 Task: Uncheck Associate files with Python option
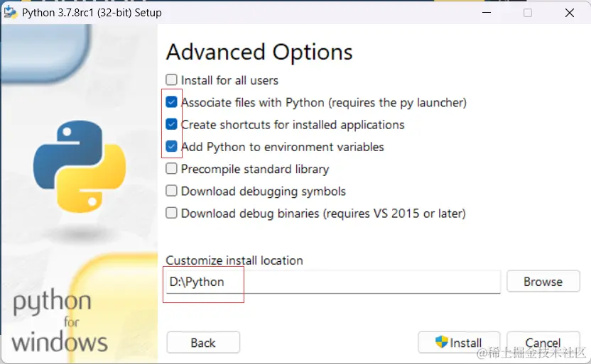click(171, 102)
